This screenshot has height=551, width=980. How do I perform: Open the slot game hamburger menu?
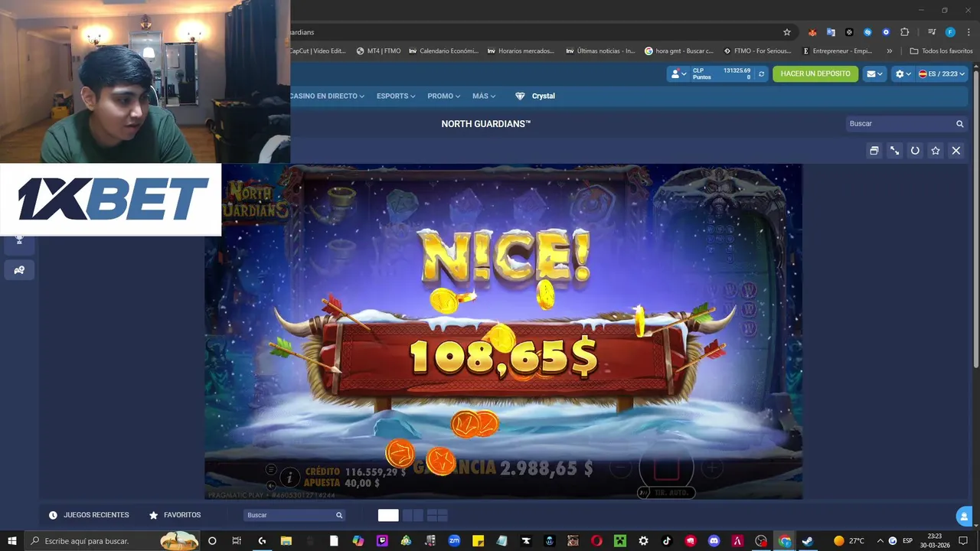271,469
